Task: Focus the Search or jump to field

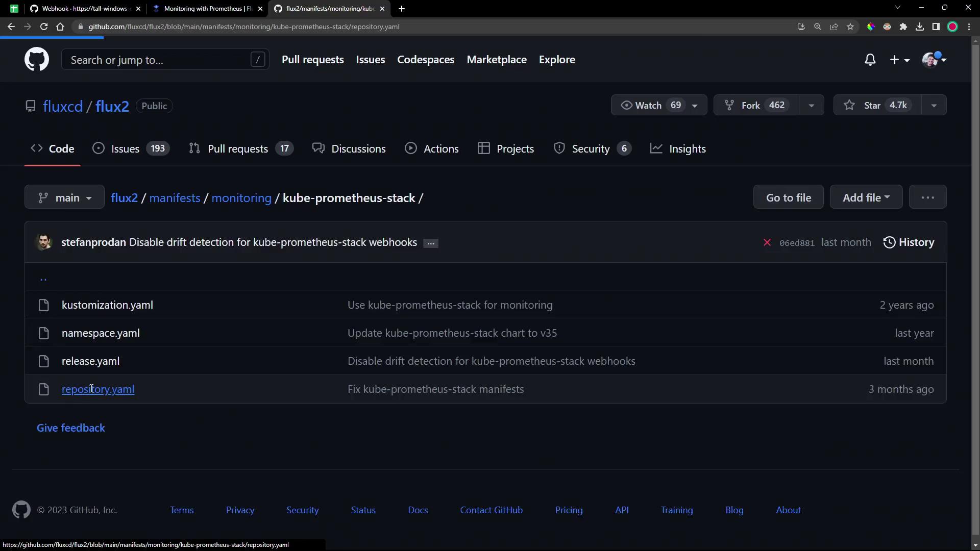Action: [x=158, y=60]
